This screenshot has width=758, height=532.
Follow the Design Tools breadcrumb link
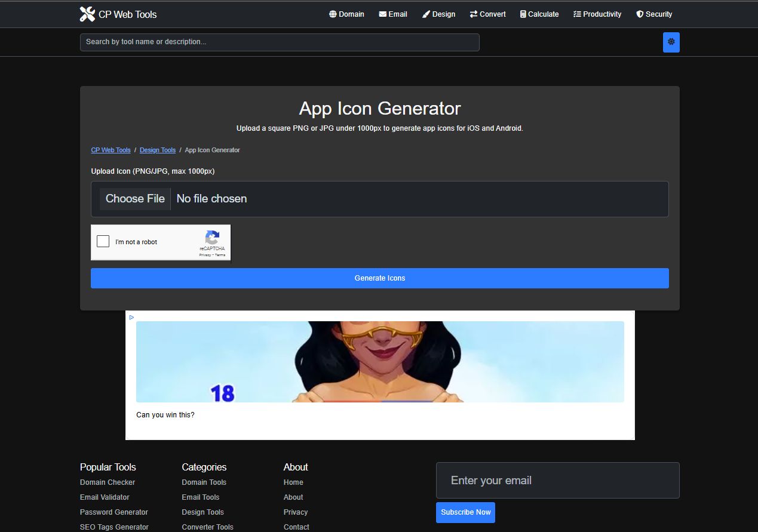tap(158, 150)
